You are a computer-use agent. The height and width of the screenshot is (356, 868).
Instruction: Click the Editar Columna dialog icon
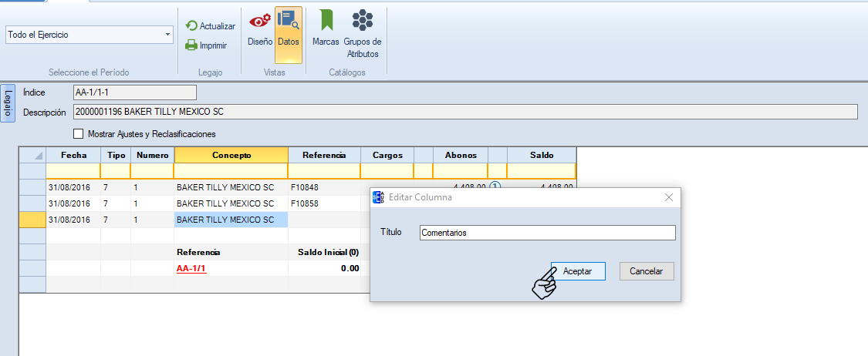click(379, 197)
